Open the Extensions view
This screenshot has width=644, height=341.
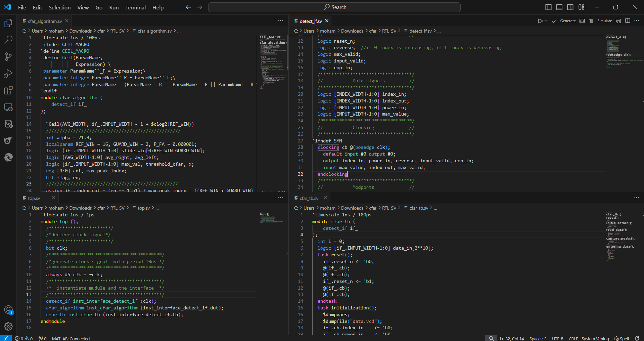tap(8, 90)
